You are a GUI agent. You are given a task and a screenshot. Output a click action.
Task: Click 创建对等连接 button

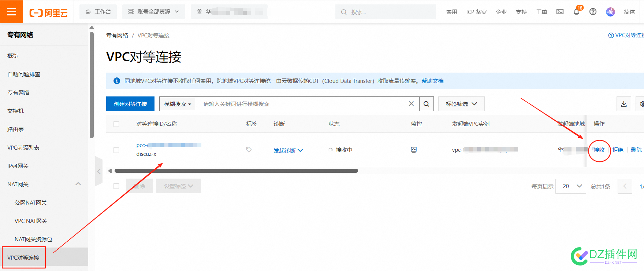coord(130,104)
